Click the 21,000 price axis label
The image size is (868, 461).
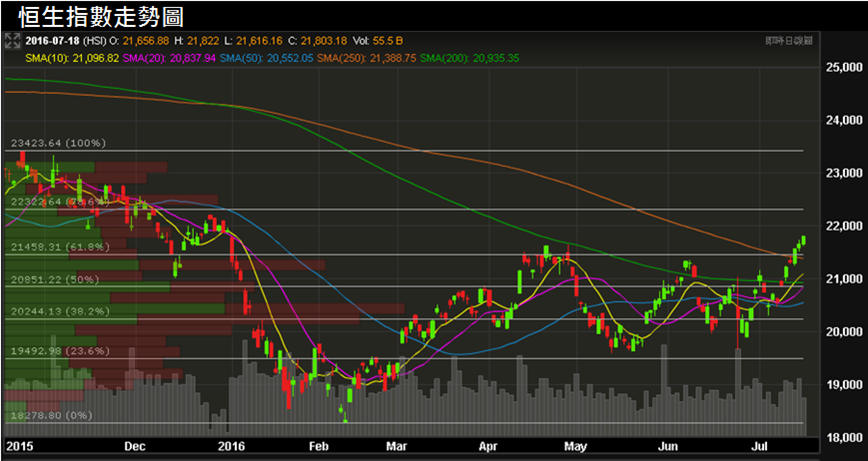(845, 279)
